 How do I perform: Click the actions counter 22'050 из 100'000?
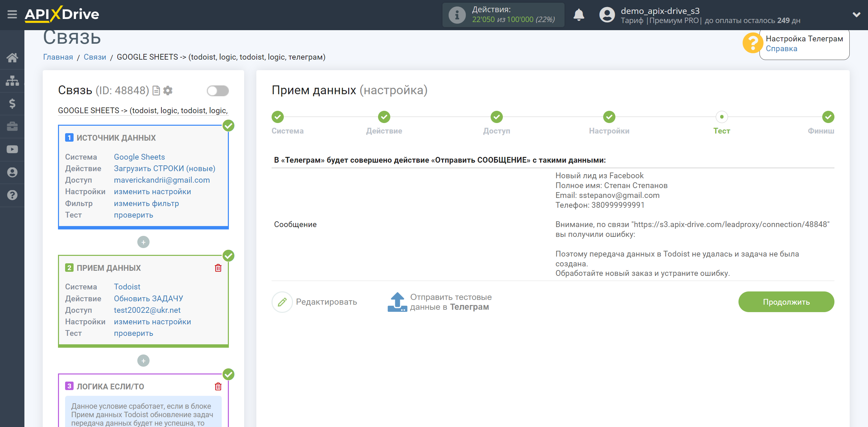(x=513, y=20)
